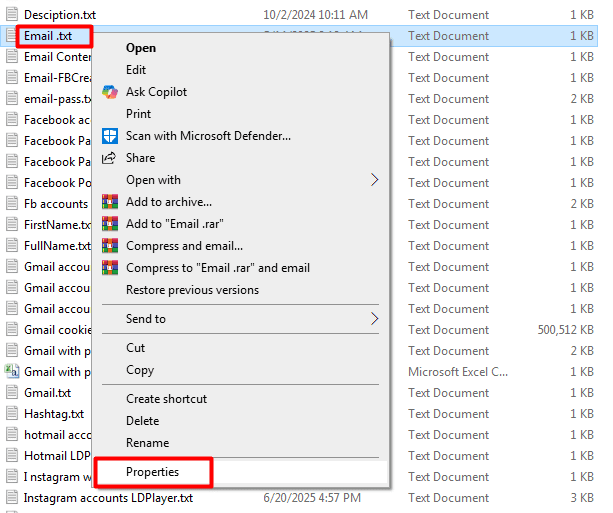Expand the Open with submenu arrow

(x=375, y=180)
